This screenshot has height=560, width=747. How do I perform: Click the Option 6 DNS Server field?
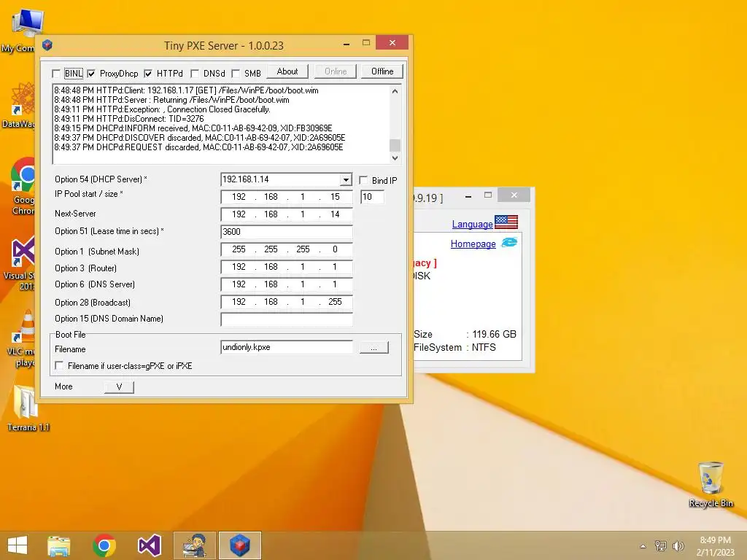(287, 284)
